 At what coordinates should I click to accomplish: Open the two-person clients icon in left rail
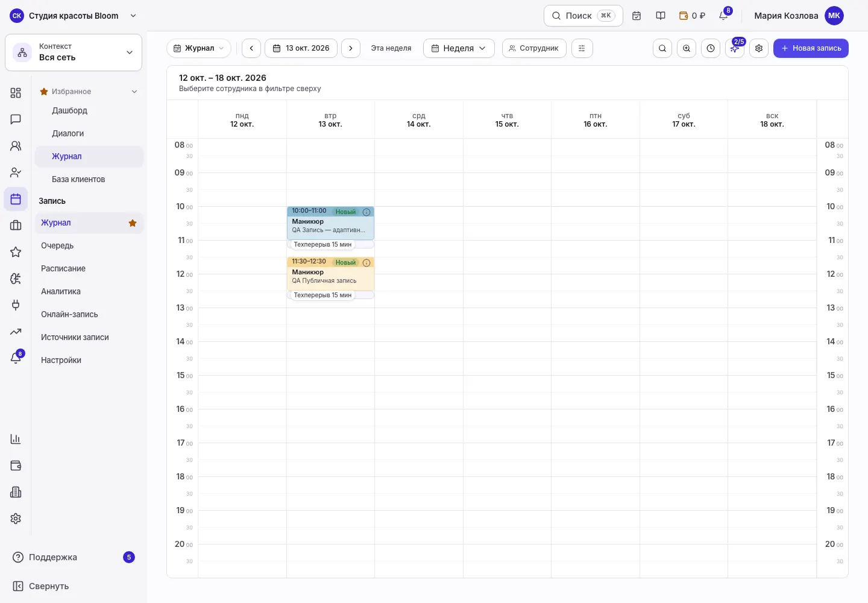[x=16, y=146]
